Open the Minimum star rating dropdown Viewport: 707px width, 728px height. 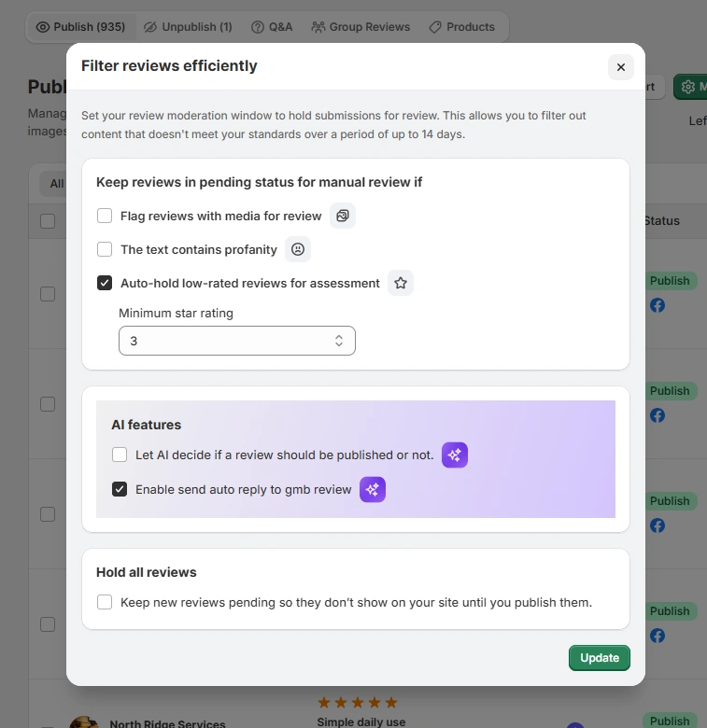tap(237, 341)
